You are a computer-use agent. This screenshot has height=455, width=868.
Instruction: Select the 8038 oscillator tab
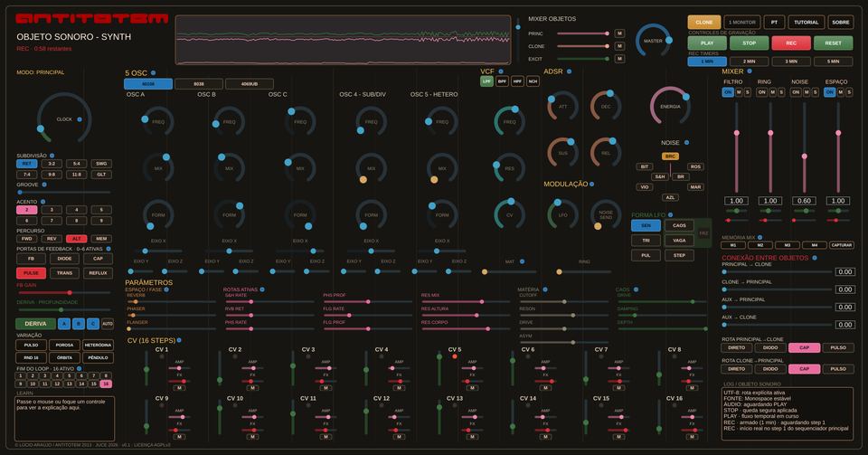click(x=199, y=84)
